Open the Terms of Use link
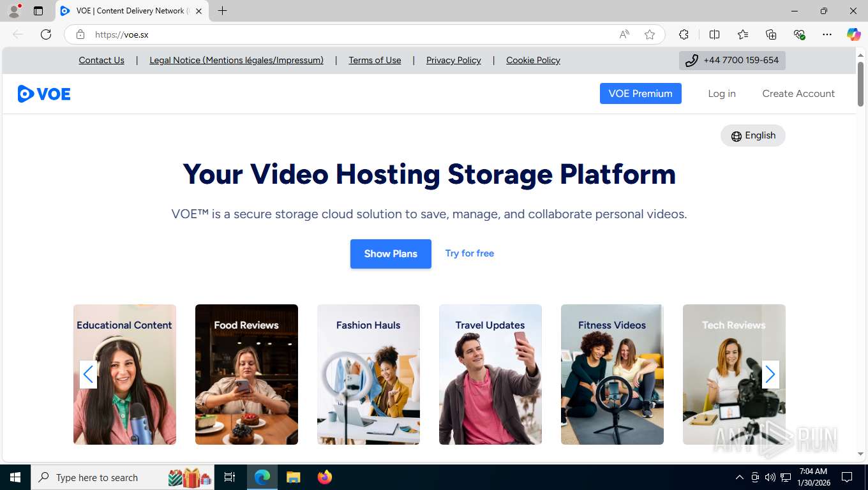The width and height of the screenshot is (868, 490). [x=375, y=60]
